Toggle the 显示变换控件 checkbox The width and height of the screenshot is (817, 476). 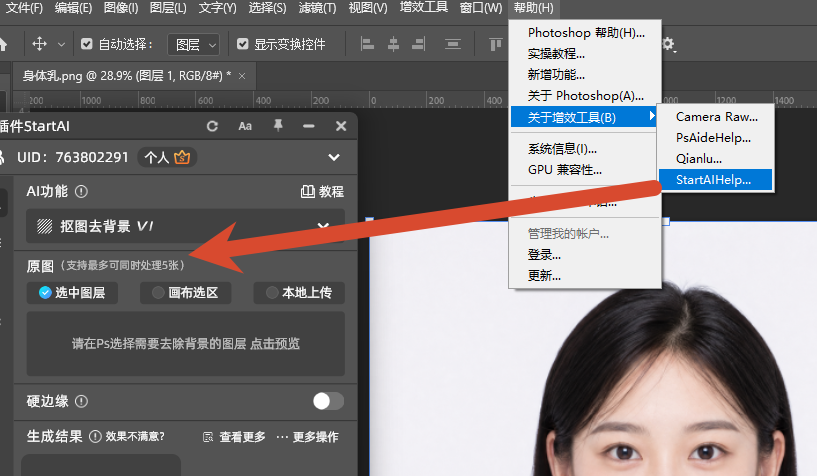(x=242, y=44)
